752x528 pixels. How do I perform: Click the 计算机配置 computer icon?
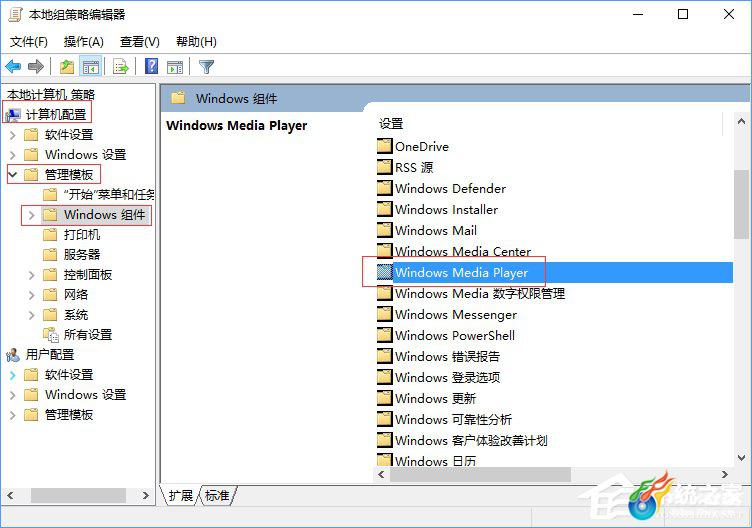[x=13, y=115]
